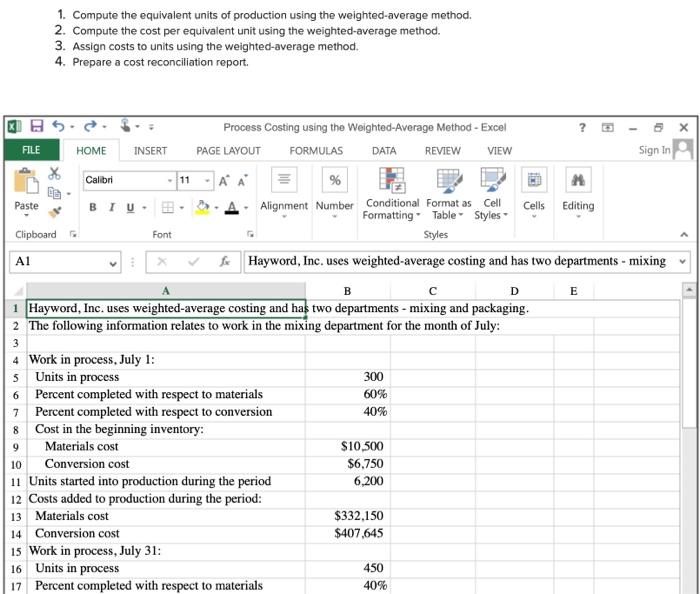This screenshot has width=700, height=594.
Task: Open the font name Calibri dropdown
Action: pyautogui.click(x=170, y=181)
